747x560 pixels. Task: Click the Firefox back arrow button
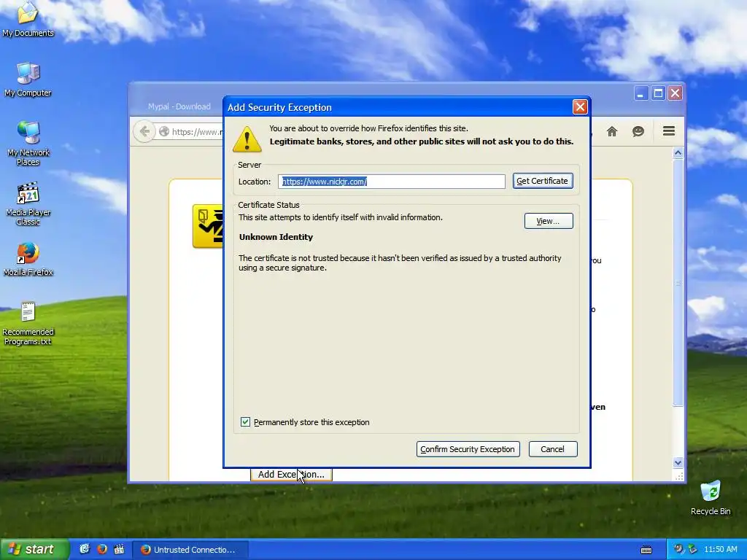click(144, 131)
